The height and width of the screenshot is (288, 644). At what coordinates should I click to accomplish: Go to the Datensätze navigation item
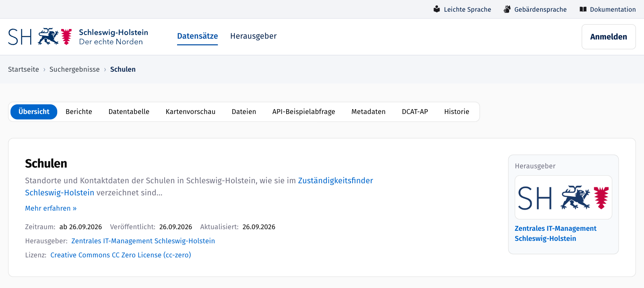pos(197,36)
